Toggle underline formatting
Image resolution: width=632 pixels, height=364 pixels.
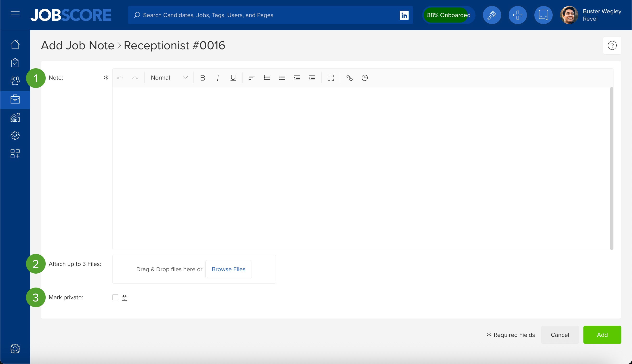coord(233,78)
